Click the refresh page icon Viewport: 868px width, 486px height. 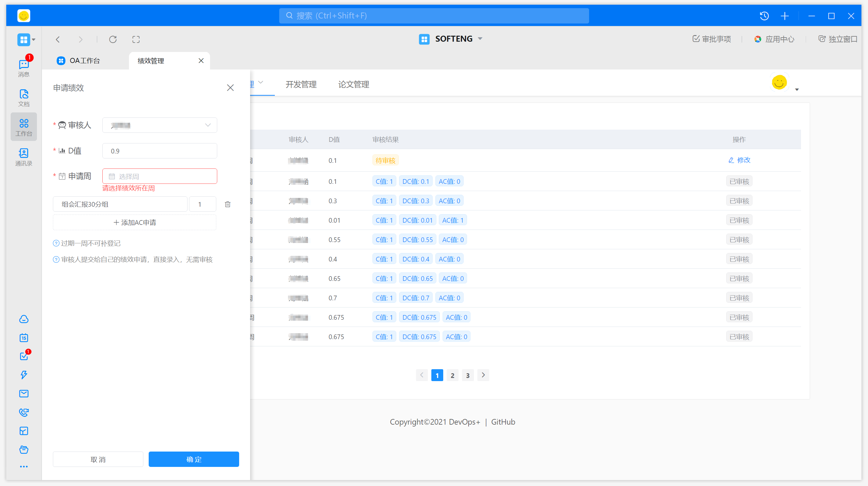(x=113, y=39)
